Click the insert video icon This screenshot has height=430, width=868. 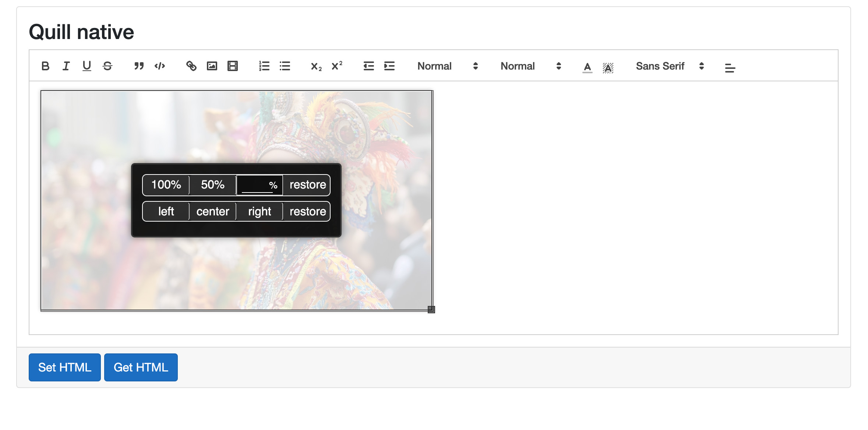pos(232,66)
